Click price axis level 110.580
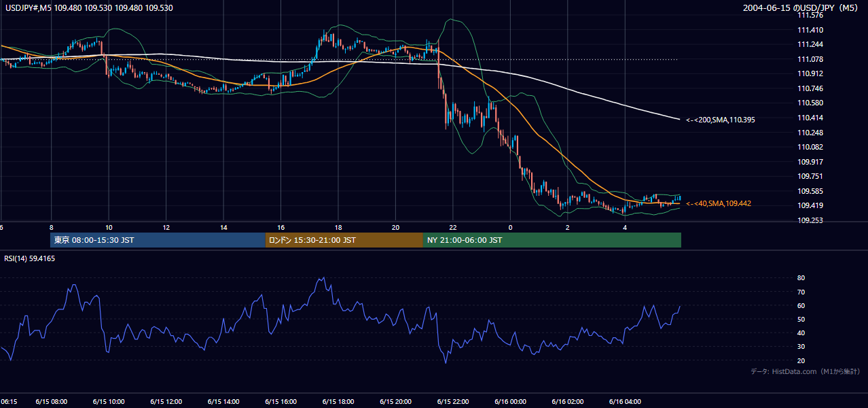The image size is (868, 408). (x=810, y=103)
